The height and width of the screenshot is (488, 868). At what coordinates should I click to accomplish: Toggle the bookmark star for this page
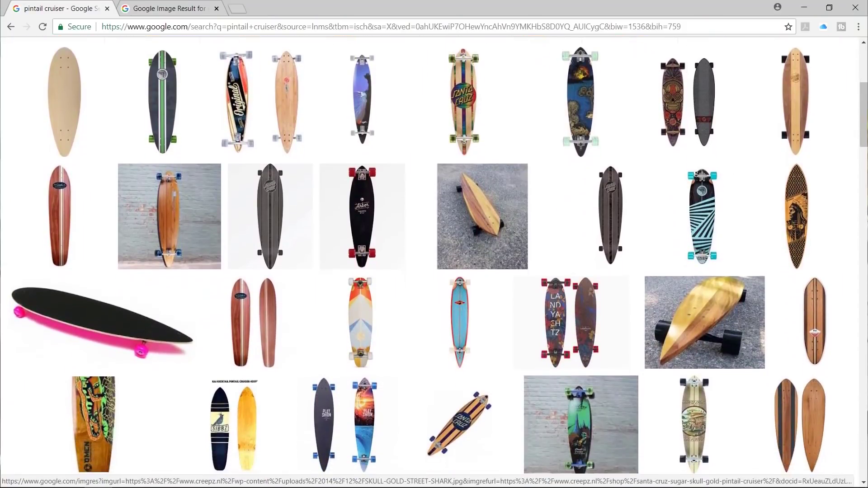tap(788, 27)
